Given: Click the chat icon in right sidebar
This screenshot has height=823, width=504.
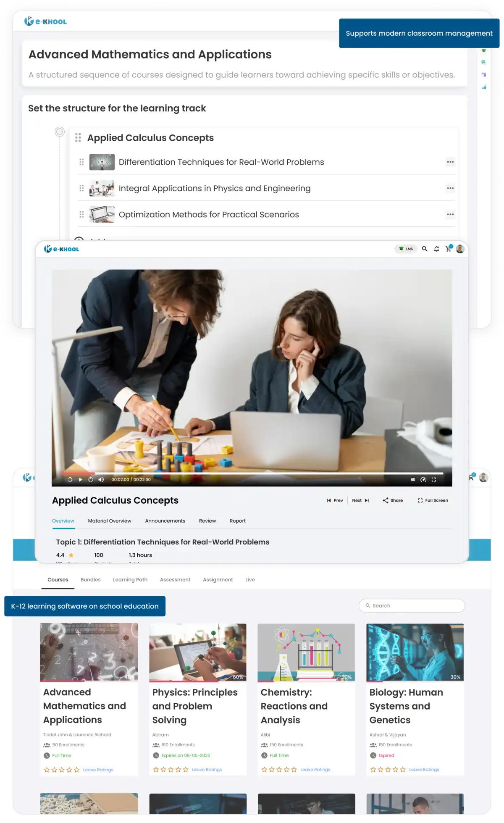Looking at the screenshot, I should (484, 62).
